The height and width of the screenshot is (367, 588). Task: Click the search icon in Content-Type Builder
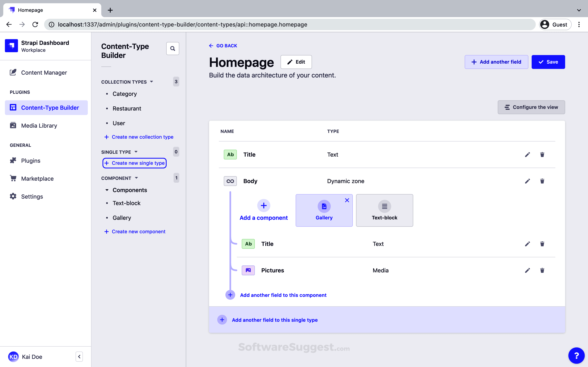tap(173, 49)
